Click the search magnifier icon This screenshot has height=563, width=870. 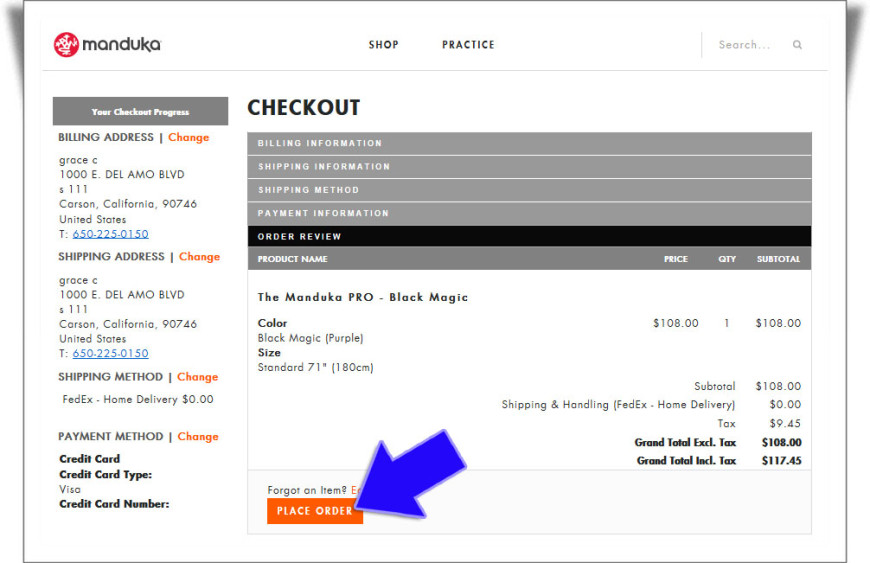click(x=797, y=45)
